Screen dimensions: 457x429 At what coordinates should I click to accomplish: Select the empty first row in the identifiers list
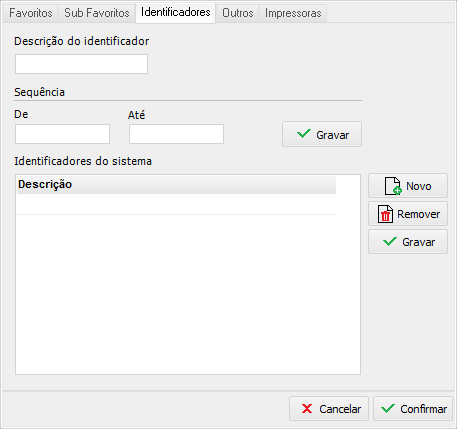(x=176, y=204)
